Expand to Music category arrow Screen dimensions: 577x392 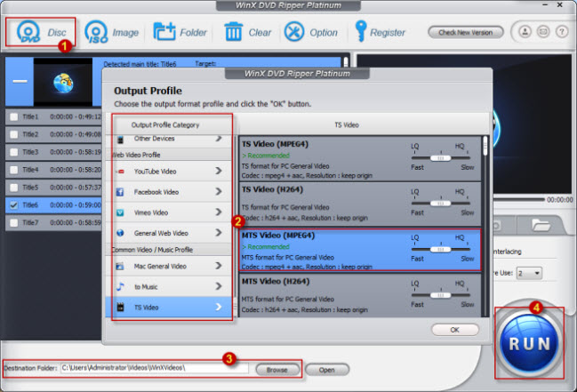tap(219, 286)
